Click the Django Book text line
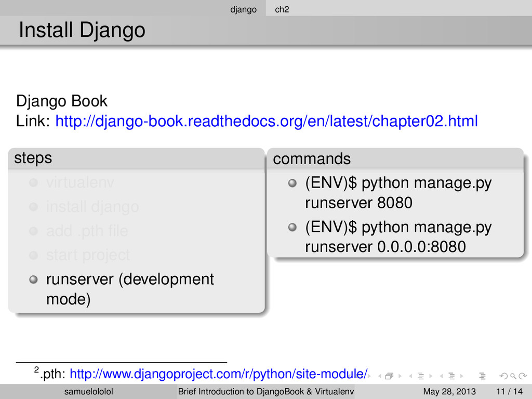Viewport: 532px width, 399px height. pos(61,101)
